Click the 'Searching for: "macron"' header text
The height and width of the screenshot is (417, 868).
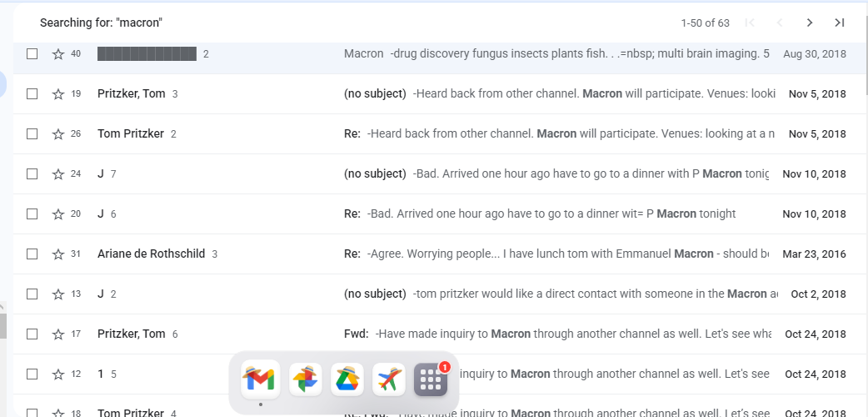click(x=101, y=23)
